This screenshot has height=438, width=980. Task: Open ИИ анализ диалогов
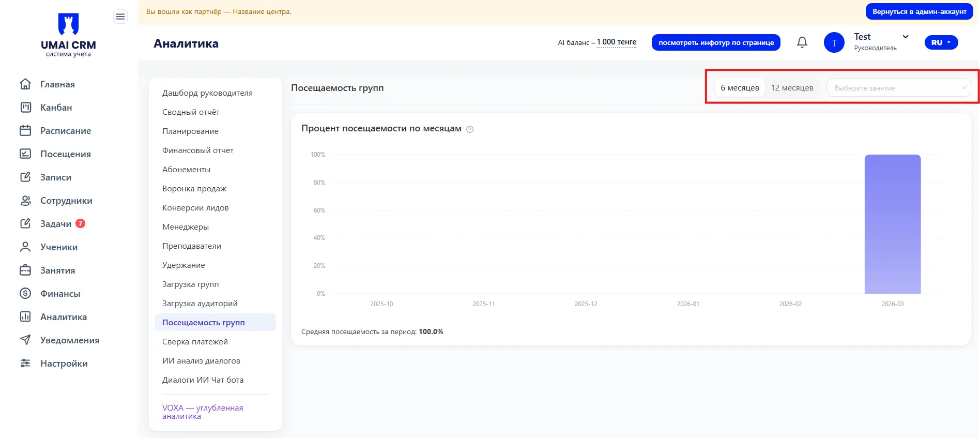201,361
